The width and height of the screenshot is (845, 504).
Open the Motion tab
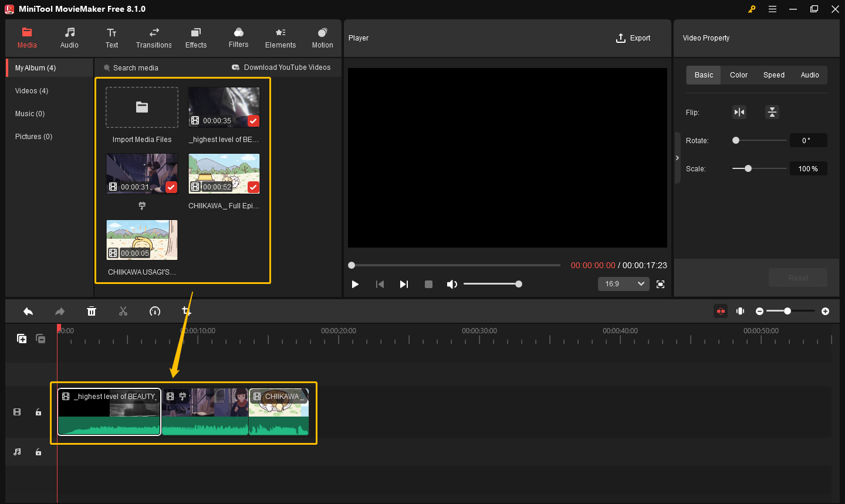(322, 38)
